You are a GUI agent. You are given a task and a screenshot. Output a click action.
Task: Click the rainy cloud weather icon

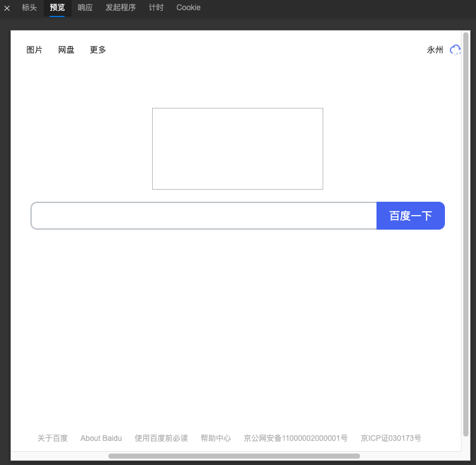(455, 49)
